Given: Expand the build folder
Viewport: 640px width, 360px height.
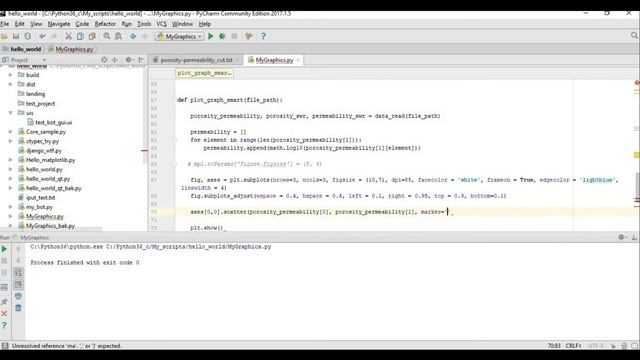Looking at the screenshot, I should [11, 75].
